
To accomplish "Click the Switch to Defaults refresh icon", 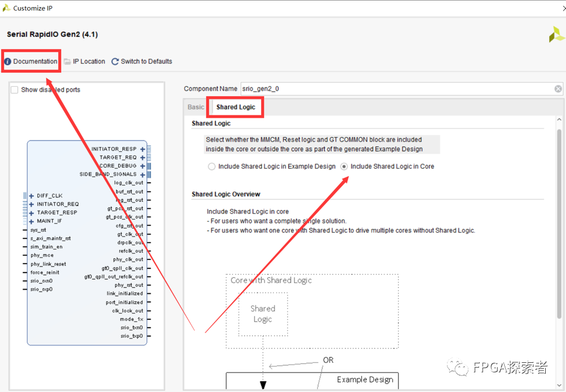I will pyautogui.click(x=115, y=62).
